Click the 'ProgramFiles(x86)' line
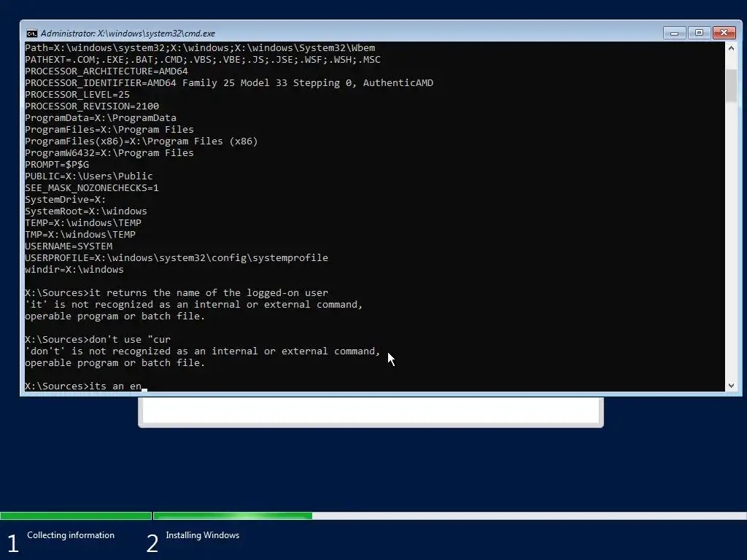 141,141
